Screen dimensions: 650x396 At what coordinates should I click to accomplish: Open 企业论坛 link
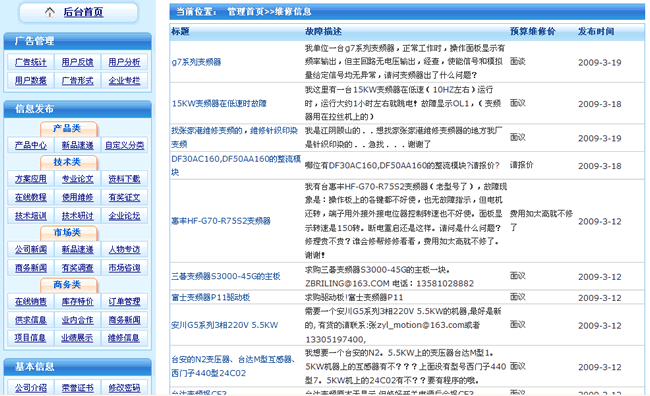(x=124, y=216)
